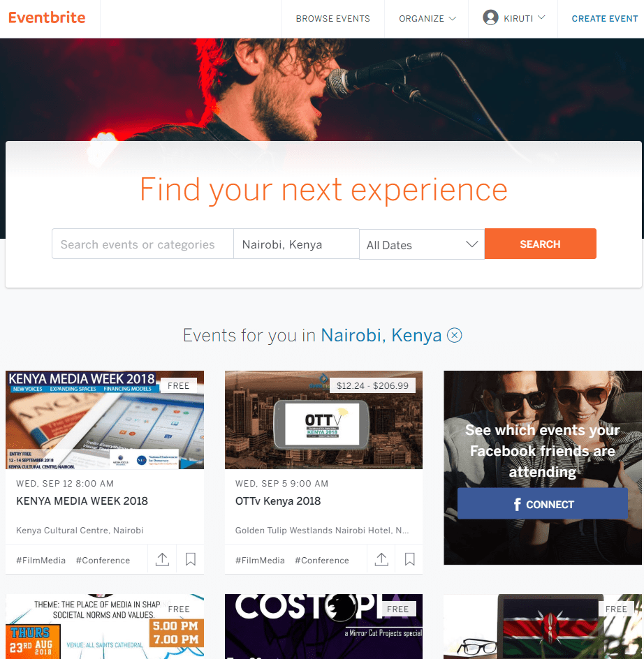Focus the Search events or categories field
The width and height of the screenshot is (644, 659).
tap(142, 244)
